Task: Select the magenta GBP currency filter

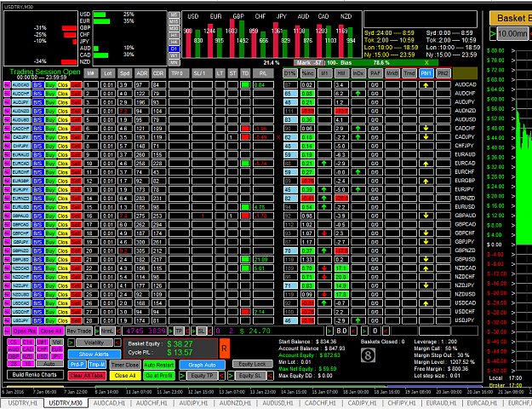Action: point(14,357)
